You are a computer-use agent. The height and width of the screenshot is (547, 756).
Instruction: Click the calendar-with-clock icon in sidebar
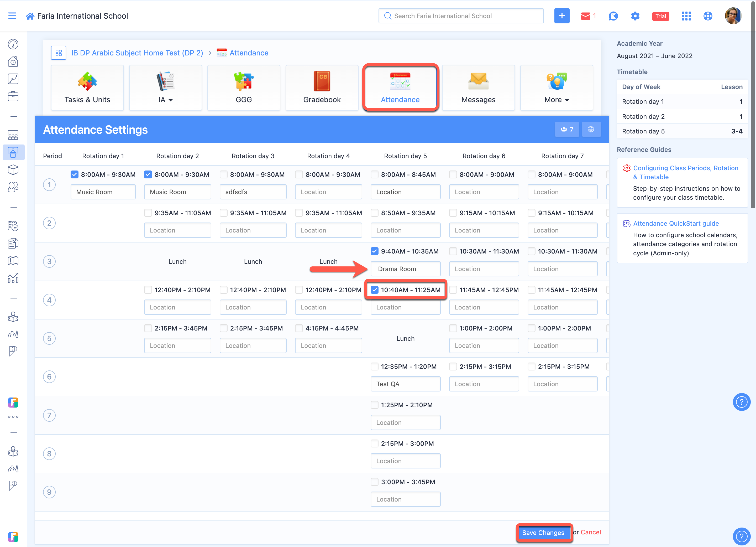(x=13, y=226)
